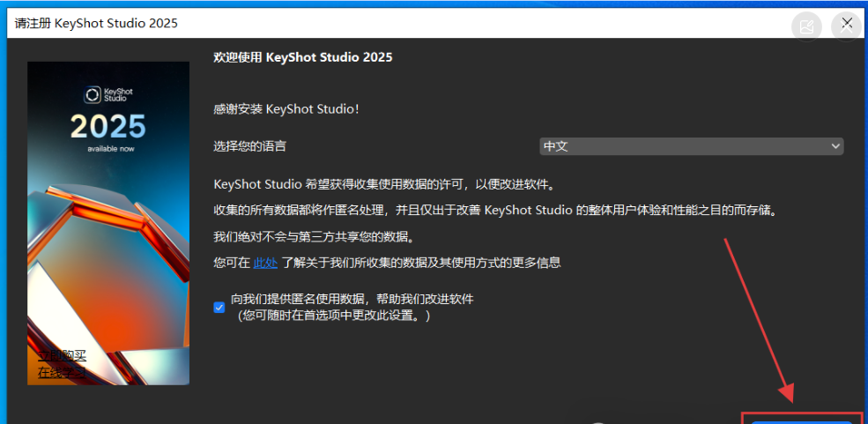868x424 pixels.
Task: Uncheck the anonymous usage data checkbox
Action: point(219,308)
